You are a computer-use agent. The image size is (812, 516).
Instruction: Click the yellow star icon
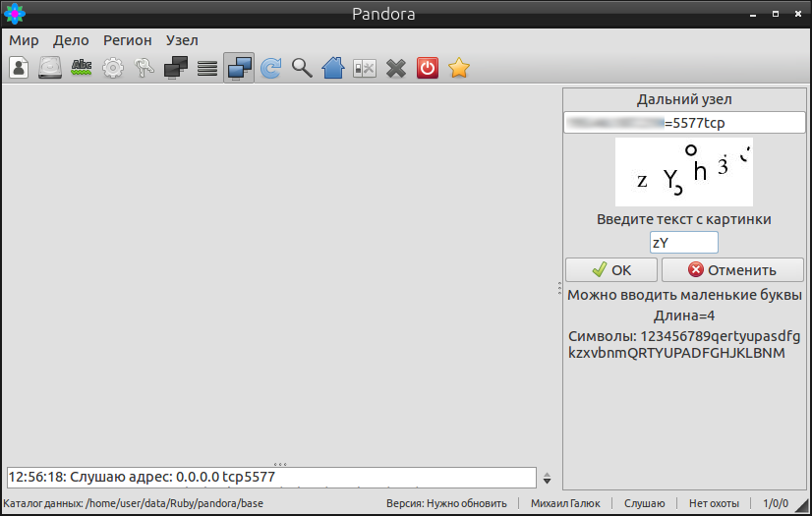point(459,68)
